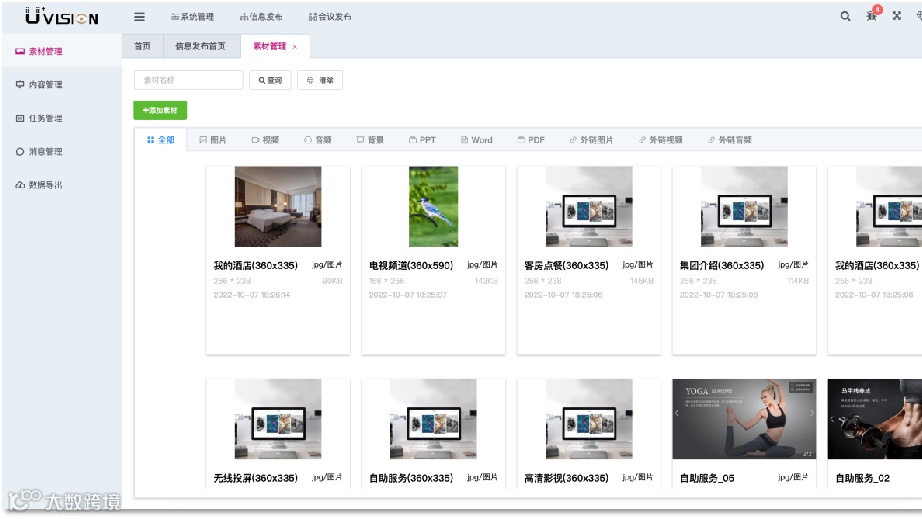This screenshot has height=519, width=922.
Task: Select 任务管理 in the sidebar
Action: tap(61, 118)
